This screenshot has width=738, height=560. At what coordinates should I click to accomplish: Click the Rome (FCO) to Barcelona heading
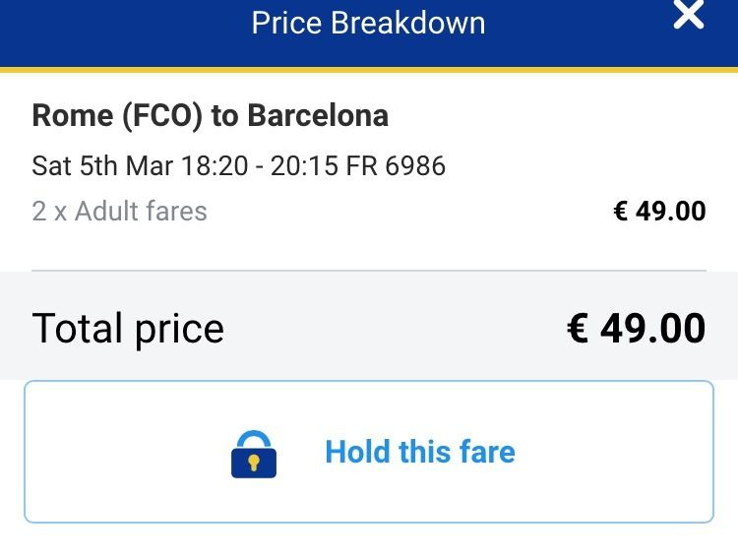point(211,116)
